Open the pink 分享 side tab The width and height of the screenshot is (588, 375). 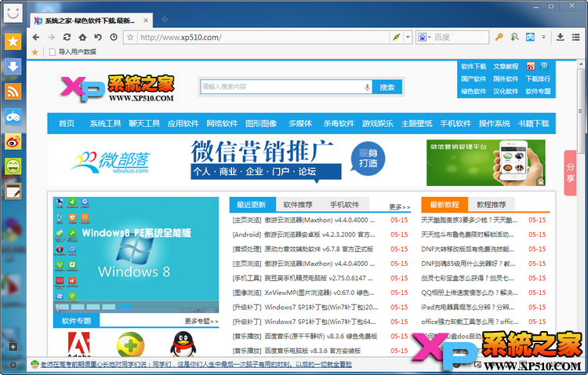coord(570,173)
